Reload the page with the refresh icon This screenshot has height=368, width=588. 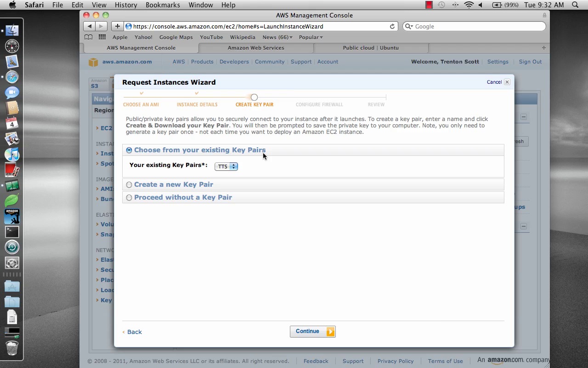(x=392, y=26)
